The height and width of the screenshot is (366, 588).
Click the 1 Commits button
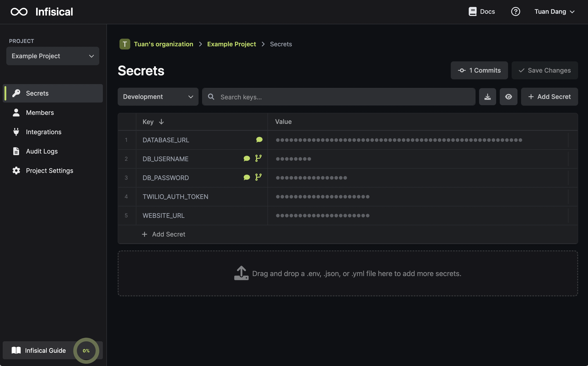tap(479, 70)
